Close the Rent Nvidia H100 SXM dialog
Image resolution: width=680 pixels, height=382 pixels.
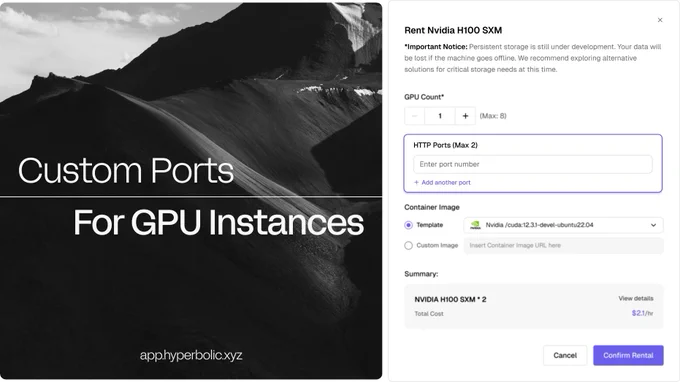(660, 20)
